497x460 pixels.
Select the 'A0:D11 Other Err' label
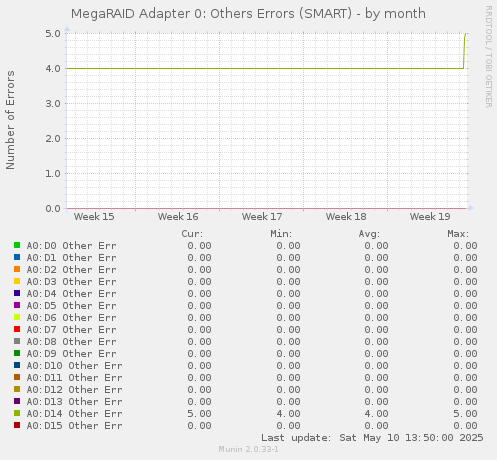[x=74, y=378]
